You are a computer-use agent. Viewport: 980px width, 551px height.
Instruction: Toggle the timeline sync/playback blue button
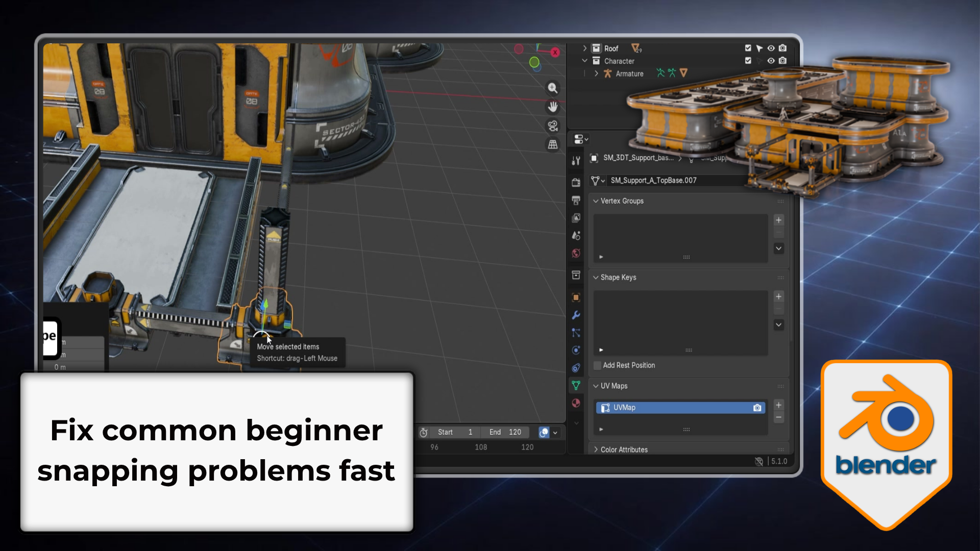pos(544,433)
